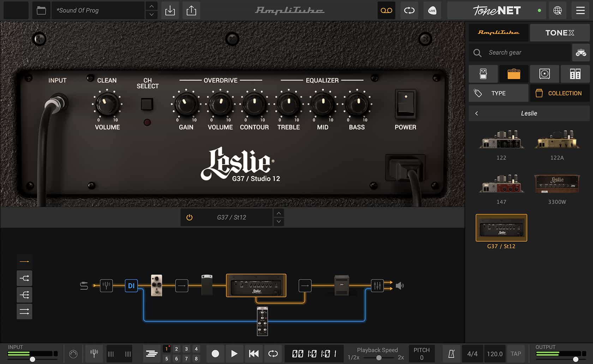Image resolution: width=593 pixels, height=364 pixels.
Task: Go back from the Leslie collection
Action: [x=477, y=113]
